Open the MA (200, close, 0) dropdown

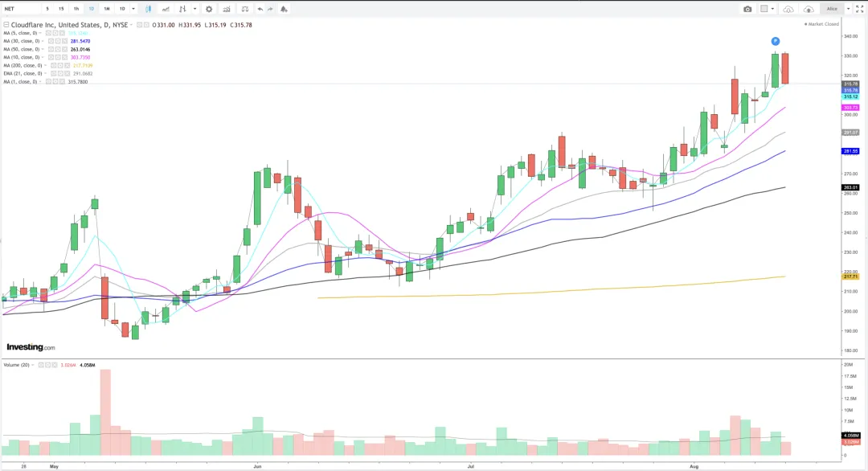[45, 65]
